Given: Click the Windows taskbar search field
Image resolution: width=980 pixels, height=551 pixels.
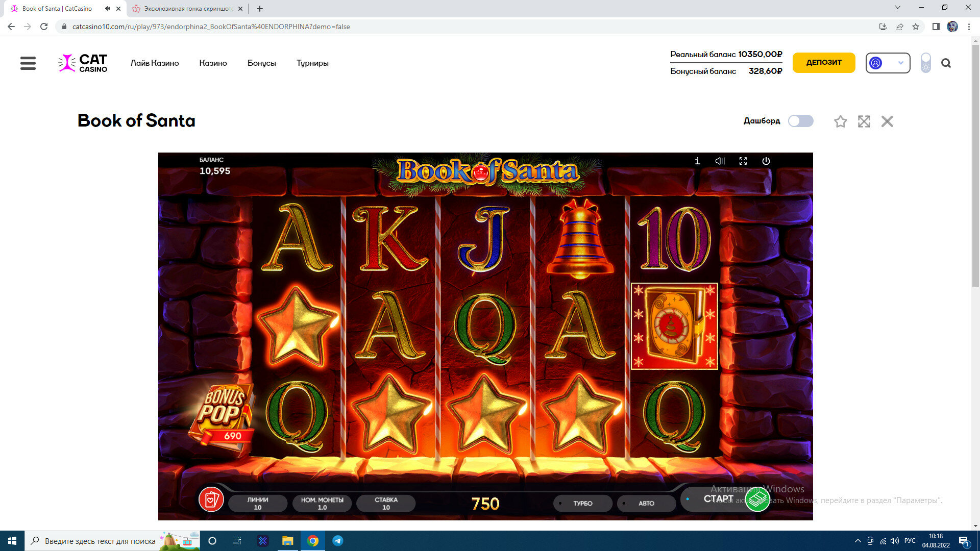Looking at the screenshot, I should click(x=100, y=541).
